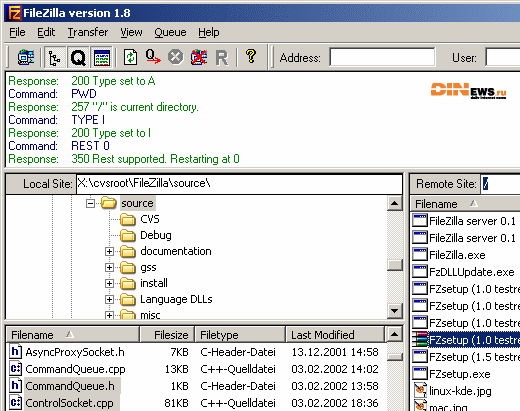Expand the documentation folder node

[x=109, y=251]
